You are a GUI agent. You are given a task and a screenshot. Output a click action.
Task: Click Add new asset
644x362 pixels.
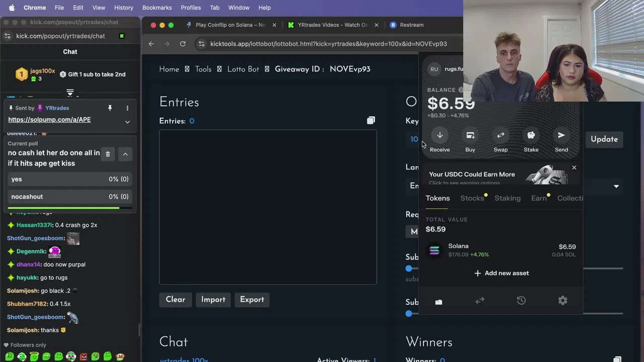501,273
